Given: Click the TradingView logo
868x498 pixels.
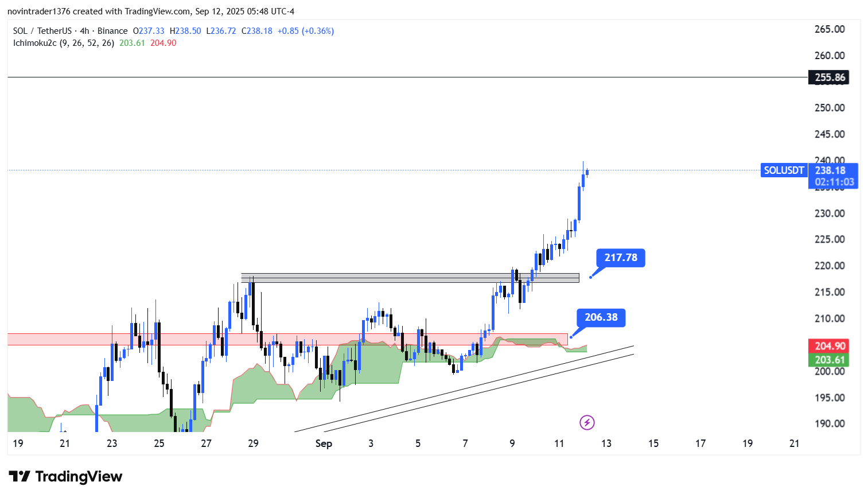Looking at the screenshot, I should 65,477.
